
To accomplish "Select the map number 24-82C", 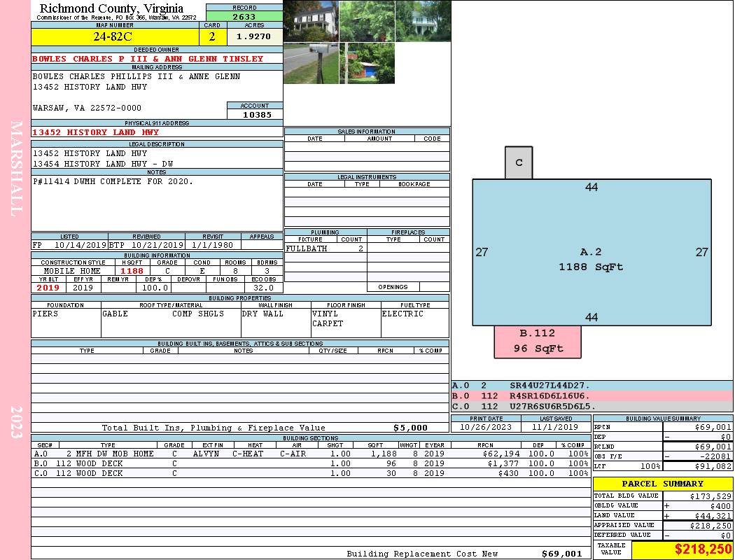I will (x=115, y=37).
